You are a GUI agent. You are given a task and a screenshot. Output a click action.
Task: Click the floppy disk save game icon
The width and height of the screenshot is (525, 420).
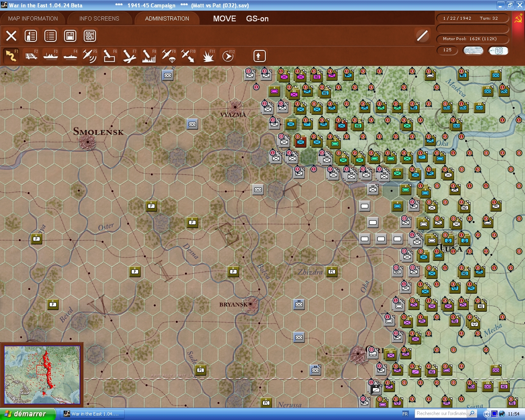coord(70,36)
